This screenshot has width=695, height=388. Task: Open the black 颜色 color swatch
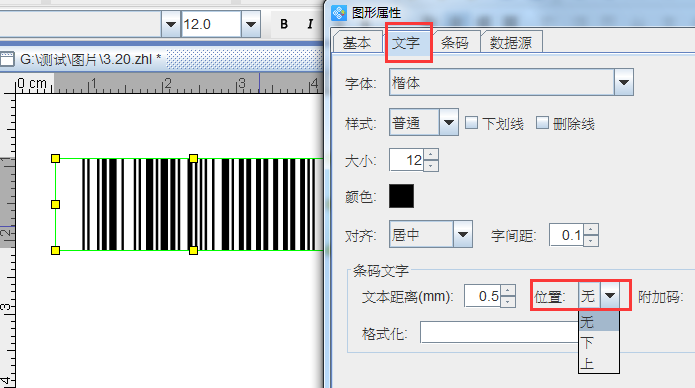[x=402, y=196]
